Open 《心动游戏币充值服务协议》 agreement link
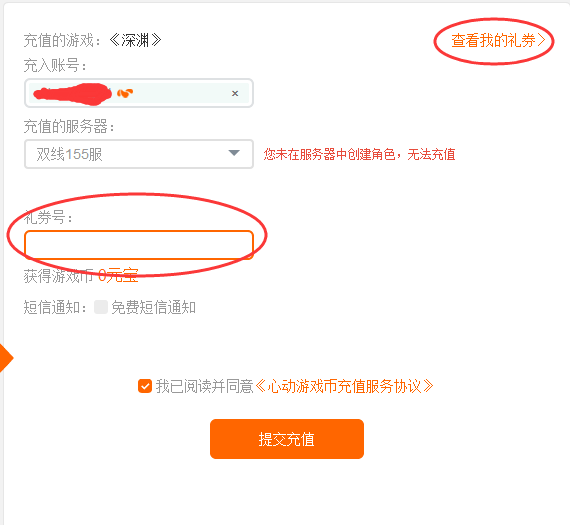 click(344, 386)
